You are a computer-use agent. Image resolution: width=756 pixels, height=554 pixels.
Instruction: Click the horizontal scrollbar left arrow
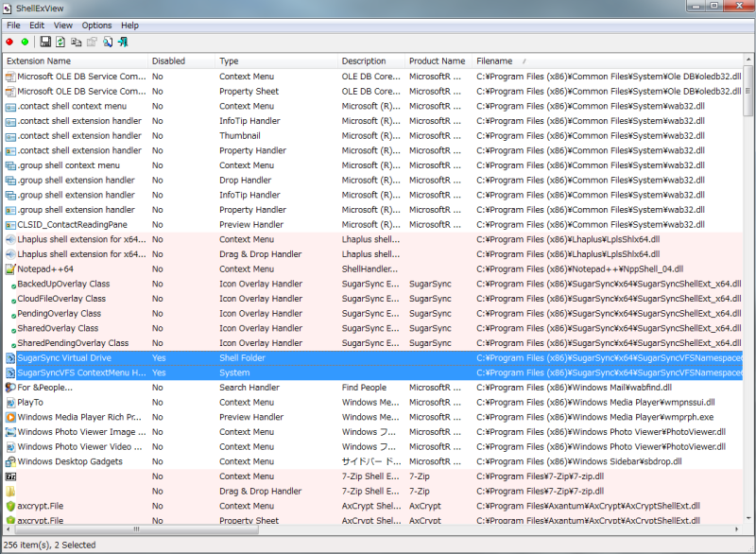(x=9, y=529)
